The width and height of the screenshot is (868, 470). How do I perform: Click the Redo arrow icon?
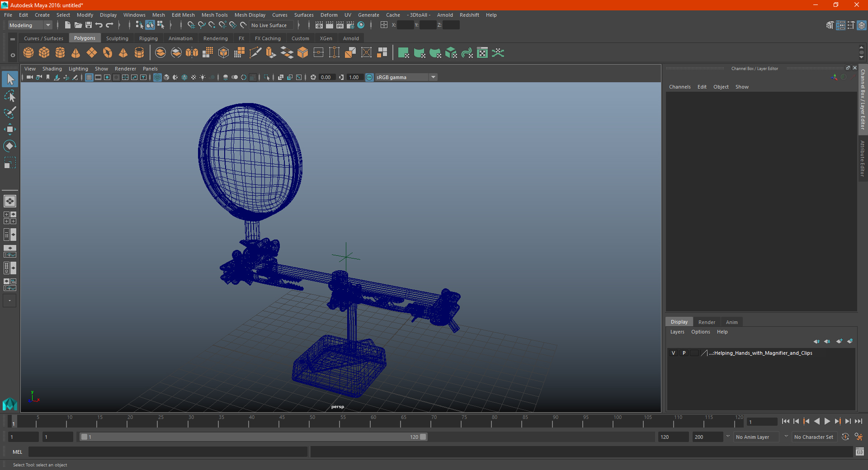click(109, 25)
